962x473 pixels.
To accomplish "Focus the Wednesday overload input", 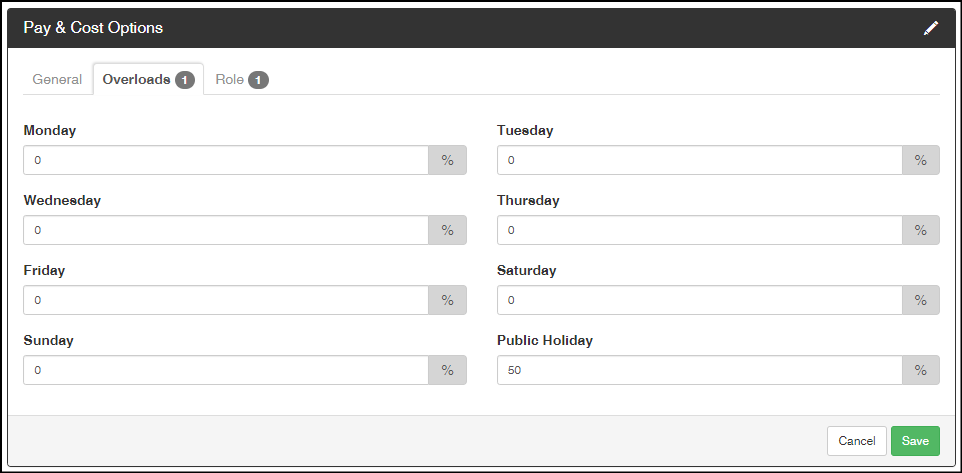I will 226,230.
